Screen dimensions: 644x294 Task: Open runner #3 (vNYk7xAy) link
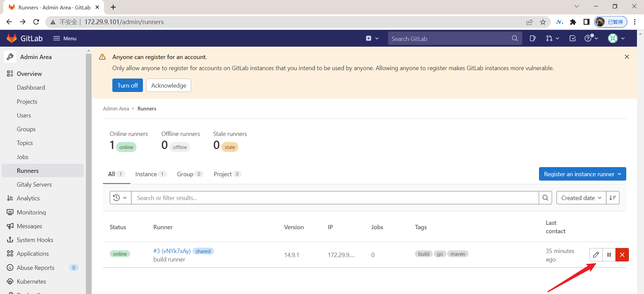[x=172, y=251]
